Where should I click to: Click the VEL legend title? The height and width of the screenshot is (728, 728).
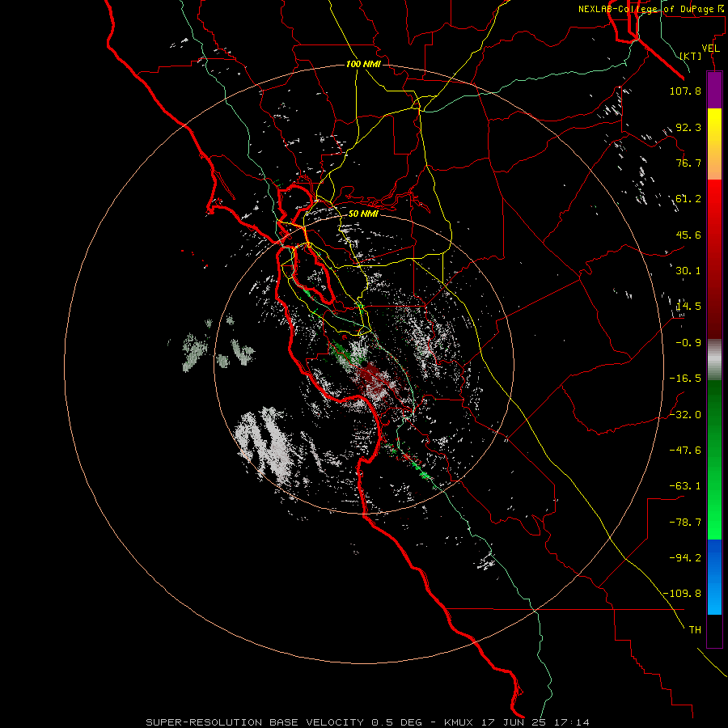click(x=711, y=49)
